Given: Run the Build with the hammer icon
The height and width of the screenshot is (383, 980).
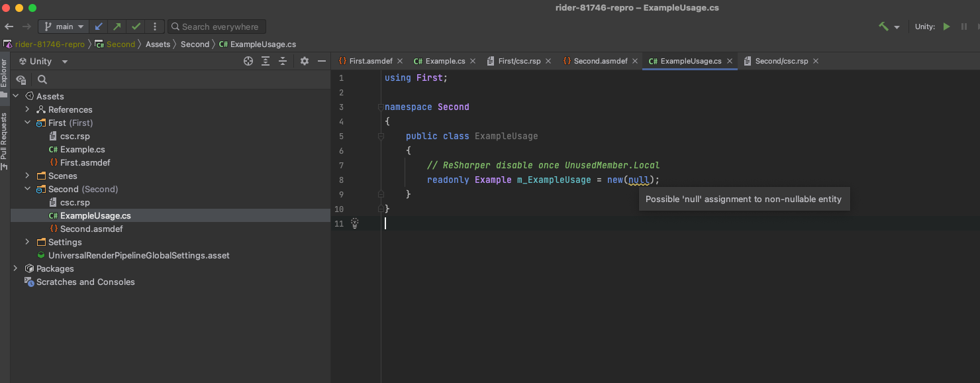Looking at the screenshot, I should click(883, 27).
